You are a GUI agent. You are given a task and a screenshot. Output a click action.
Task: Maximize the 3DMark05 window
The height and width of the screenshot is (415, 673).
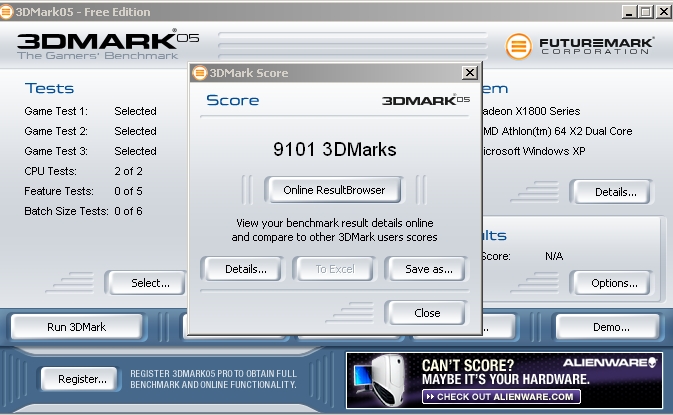[x=645, y=12]
